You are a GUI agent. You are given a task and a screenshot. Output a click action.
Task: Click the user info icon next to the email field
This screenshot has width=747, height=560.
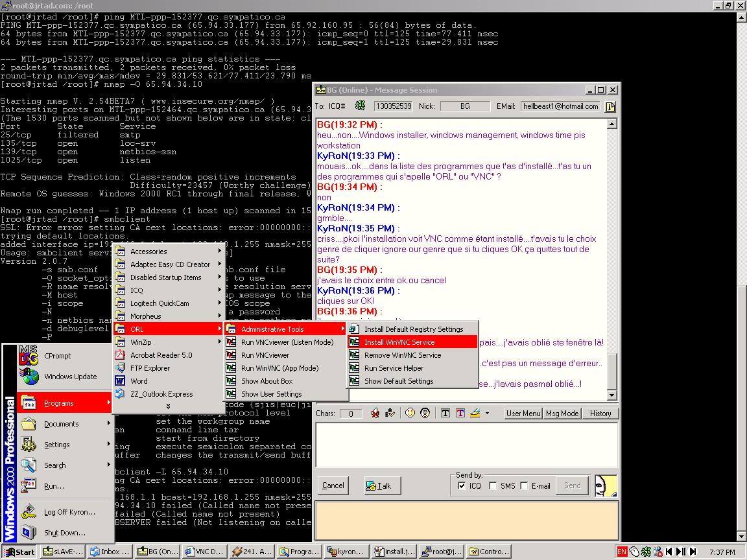pyautogui.click(x=610, y=106)
